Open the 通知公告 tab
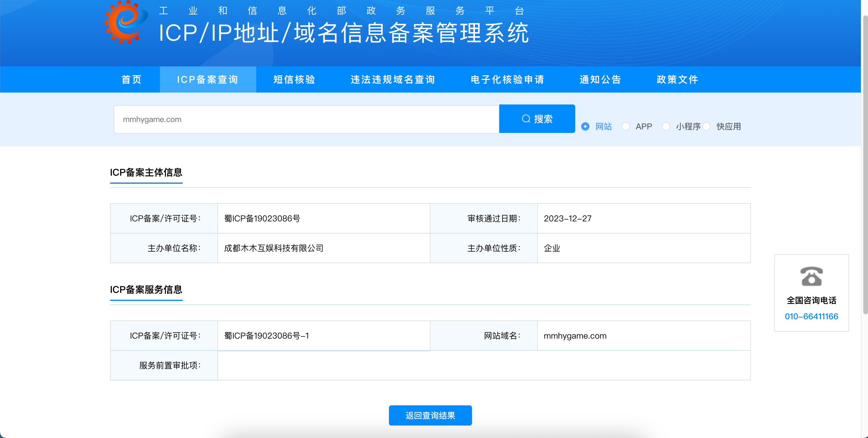The height and width of the screenshot is (438, 868). (600, 80)
